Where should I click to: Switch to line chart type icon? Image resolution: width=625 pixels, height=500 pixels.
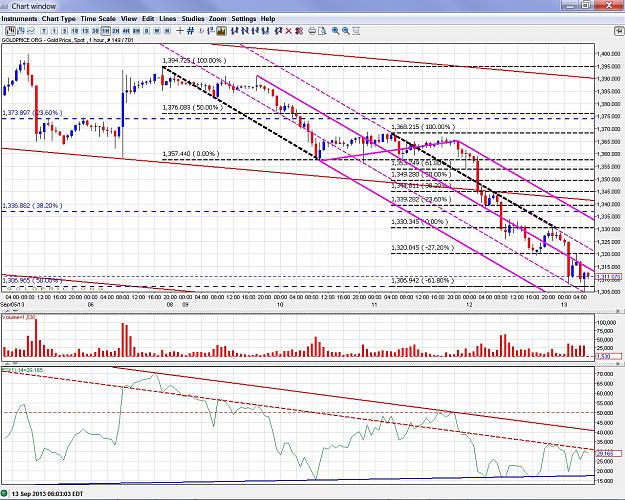31,31
